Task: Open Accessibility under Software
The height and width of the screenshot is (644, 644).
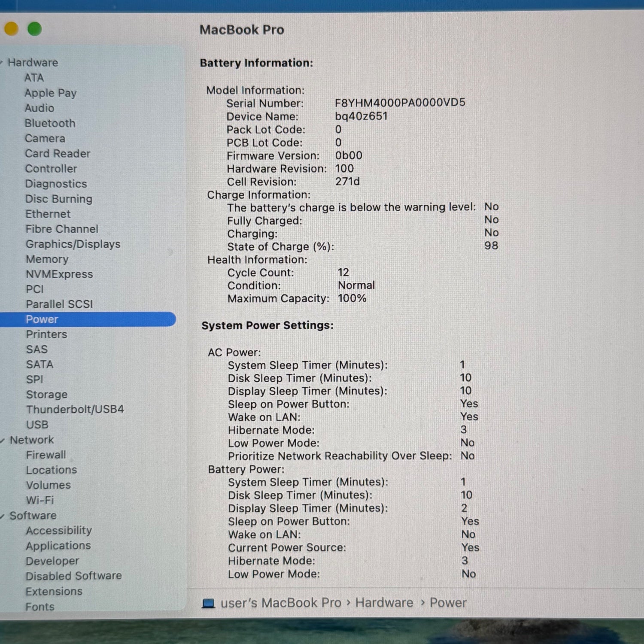Action: (59, 531)
